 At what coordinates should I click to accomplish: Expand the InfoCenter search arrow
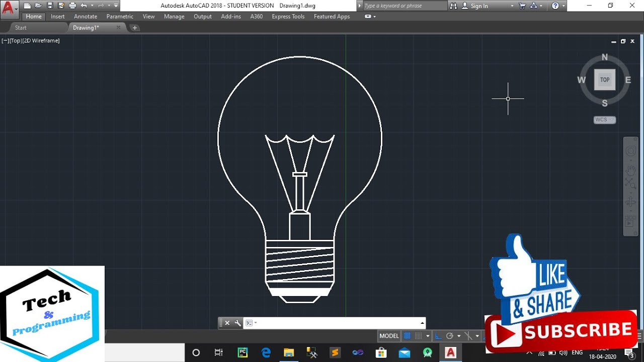[x=359, y=6]
